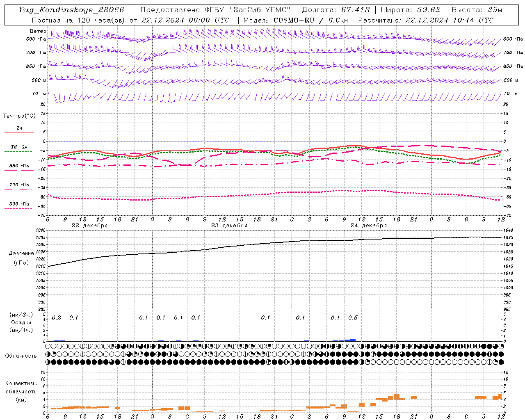Click the (мм/1ч.) precipitation unit label
This screenshot has width=525, height=420.
tap(21, 330)
